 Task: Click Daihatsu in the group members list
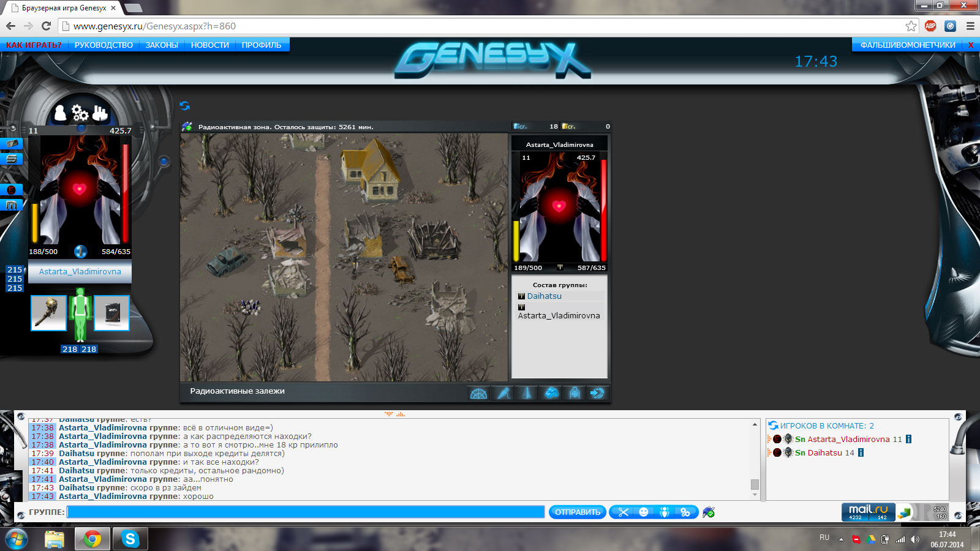[545, 296]
